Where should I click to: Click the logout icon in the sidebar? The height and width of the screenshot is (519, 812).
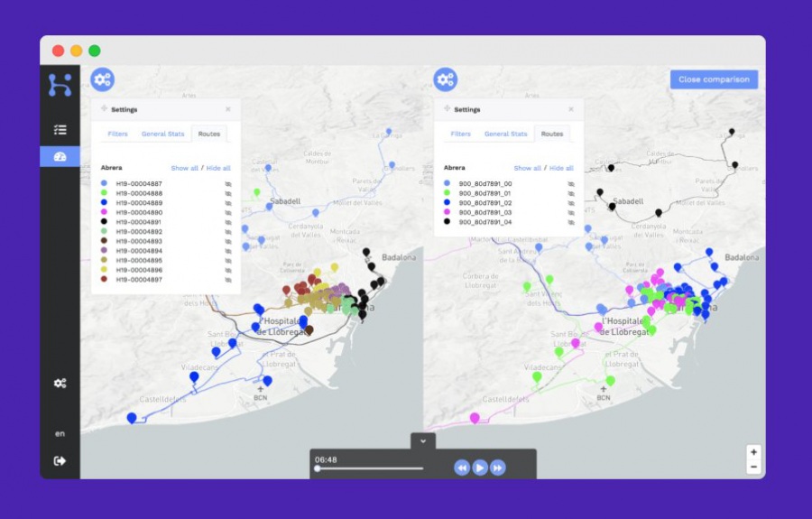click(x=60, y=461)
